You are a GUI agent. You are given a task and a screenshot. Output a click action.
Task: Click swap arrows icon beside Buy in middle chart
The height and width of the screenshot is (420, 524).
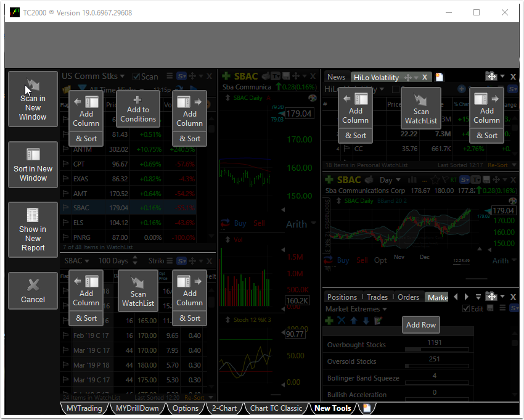point(225,223)
